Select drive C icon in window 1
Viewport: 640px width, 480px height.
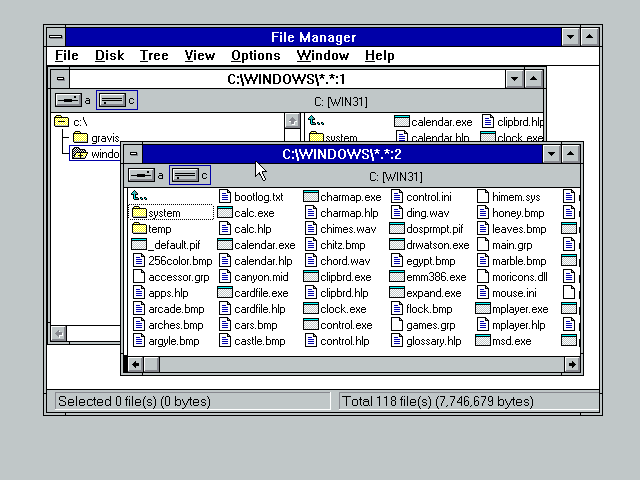tap(112, 100)
